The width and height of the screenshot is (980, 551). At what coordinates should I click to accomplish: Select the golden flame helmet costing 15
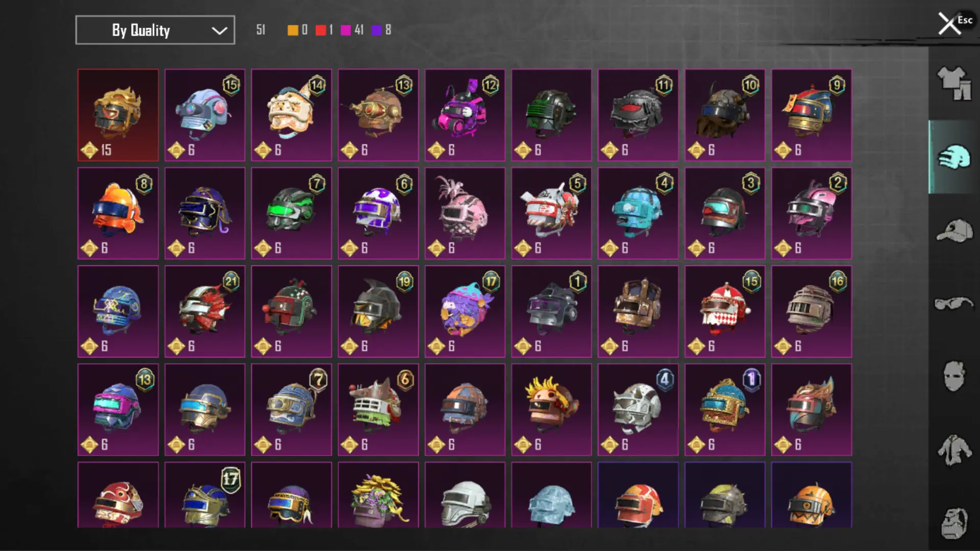point(118,115)
